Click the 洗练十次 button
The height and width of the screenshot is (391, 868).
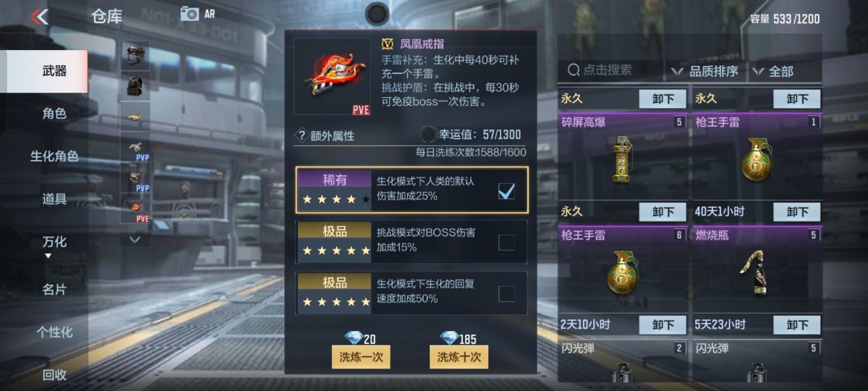459,357
